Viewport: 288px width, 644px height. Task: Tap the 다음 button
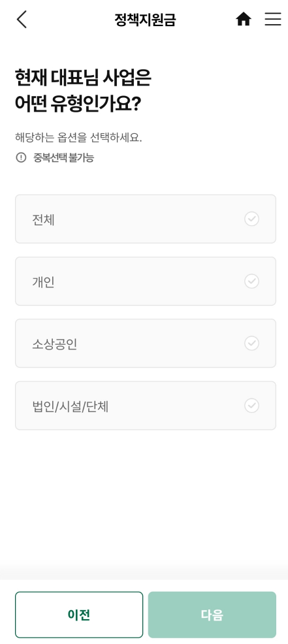212,615
